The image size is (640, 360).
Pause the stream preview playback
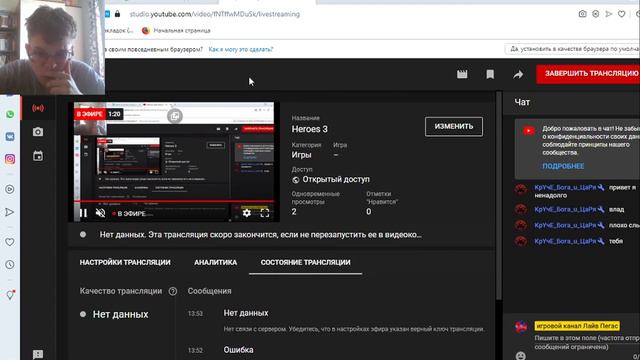coord(83,213)
